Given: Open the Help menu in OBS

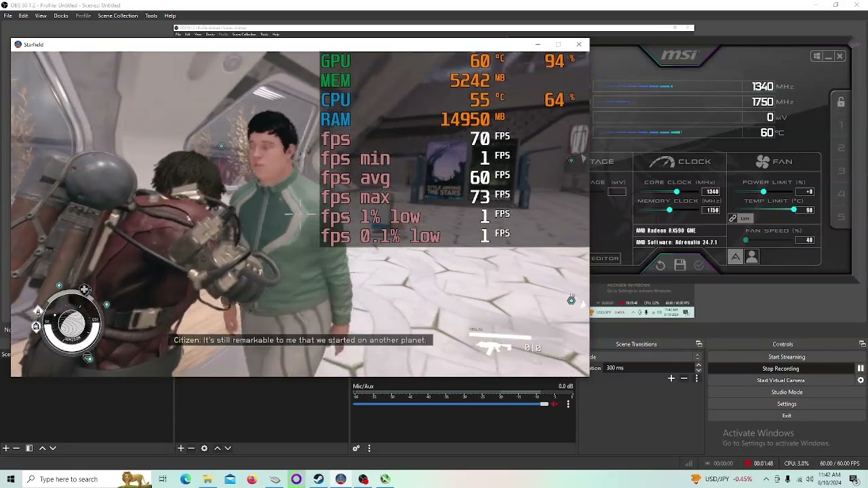Looking at the screenshot, I should pyautogui.click(x=170, y=16).
